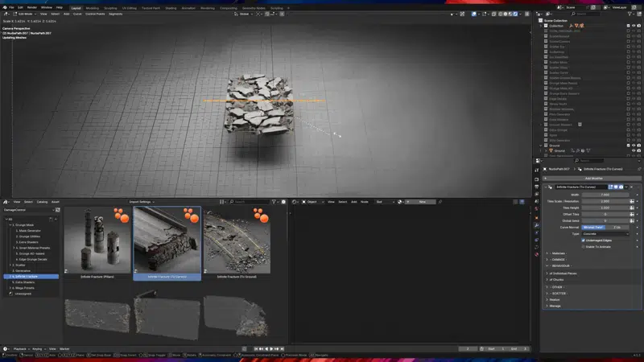644x362 pixels.
Task: Click the filter funnel in asset browser
Action: (x=274, y=202)
